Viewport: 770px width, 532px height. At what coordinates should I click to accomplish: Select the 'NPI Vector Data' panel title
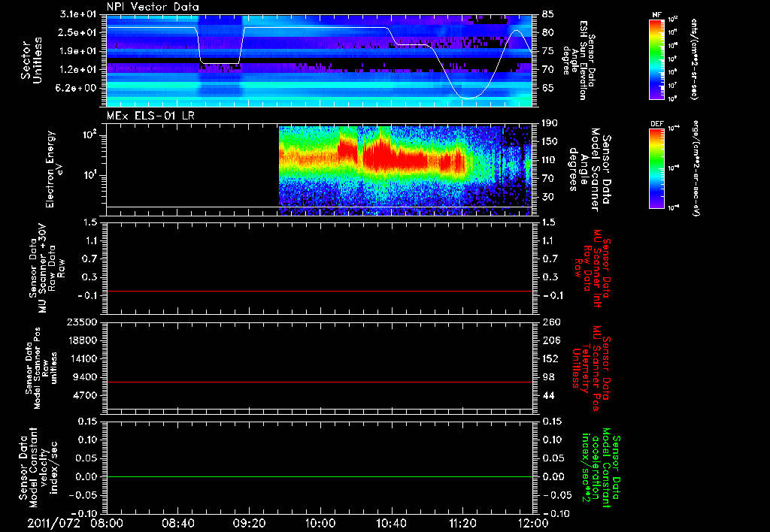(x=153, y=7)
